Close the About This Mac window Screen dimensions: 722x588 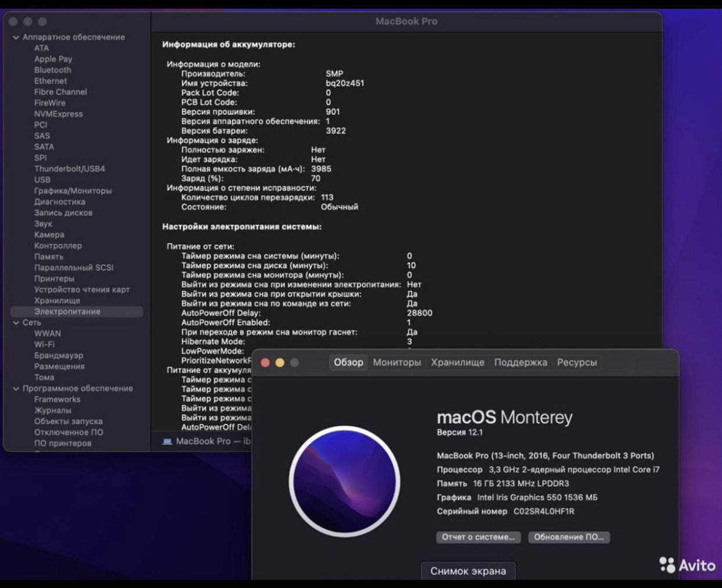point(265,362)
